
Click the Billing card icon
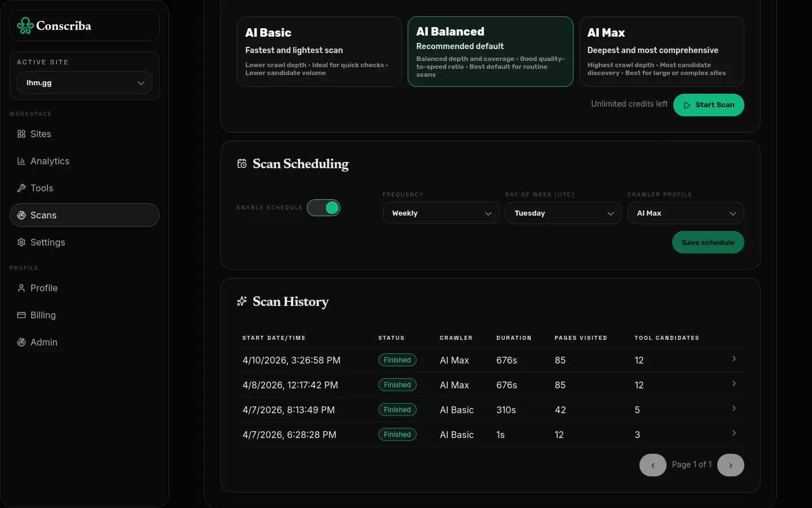click(x=21, y=315)
